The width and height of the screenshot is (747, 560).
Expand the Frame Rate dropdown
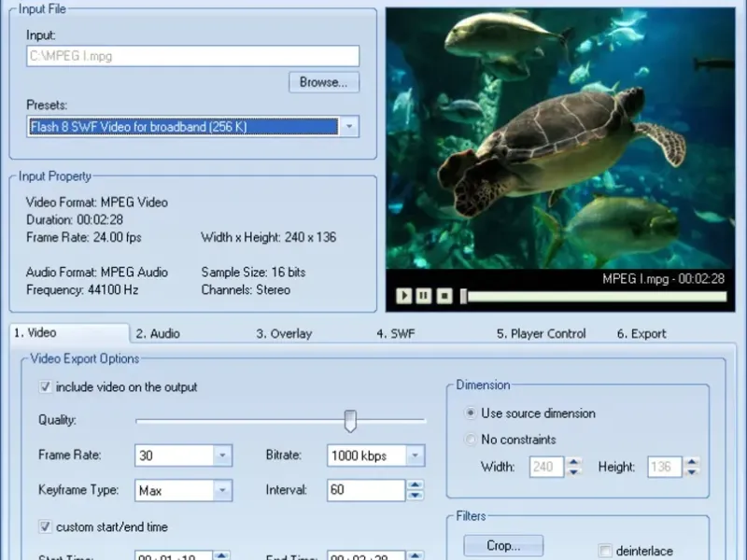222,456
